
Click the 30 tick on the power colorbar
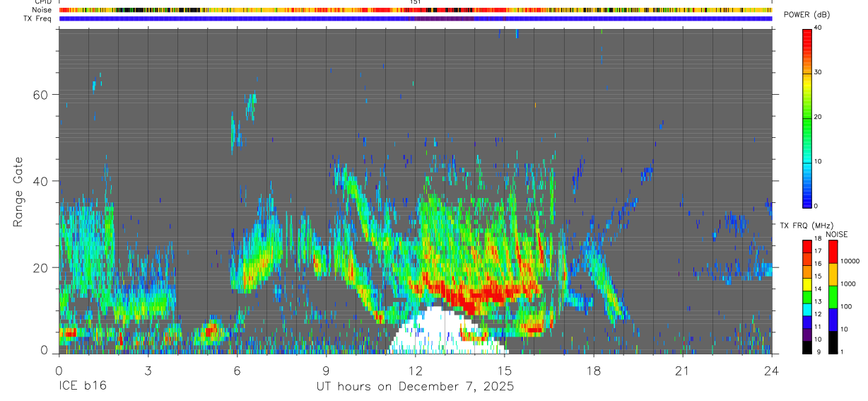(817, 72)
